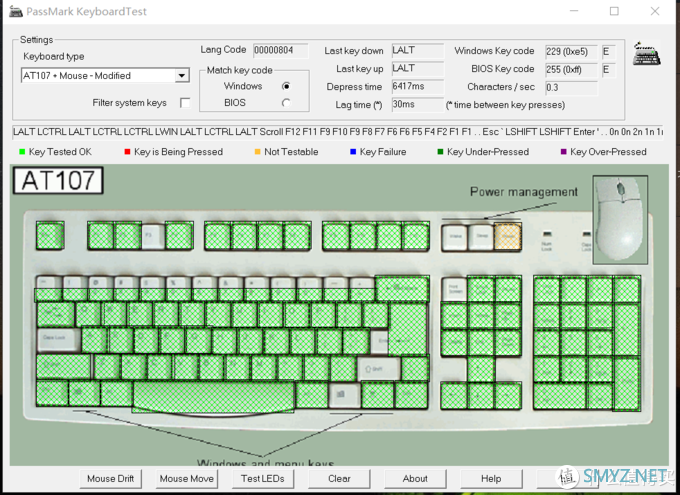
Task: Select the Windows match key code option
Action: tap(286, 86)
